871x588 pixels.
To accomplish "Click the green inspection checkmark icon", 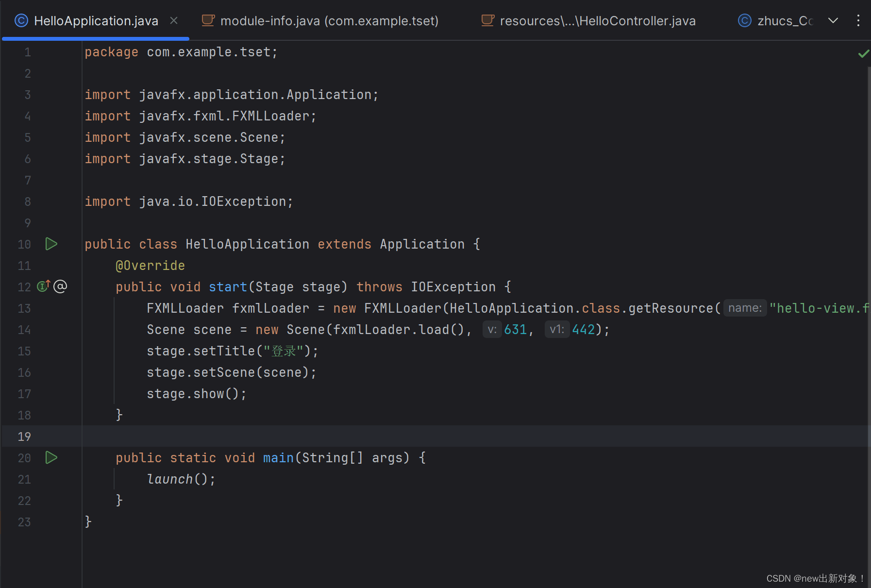I will tap(864, 53).
